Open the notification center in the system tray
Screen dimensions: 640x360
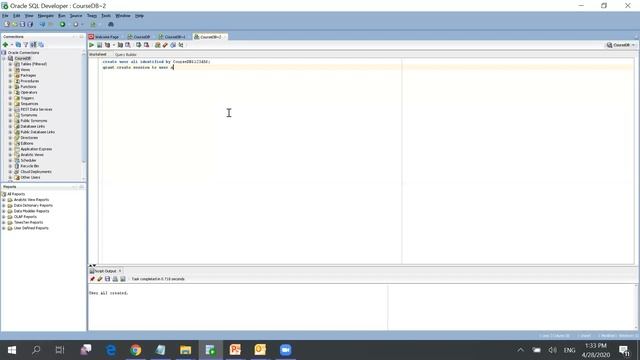[624, 350]
